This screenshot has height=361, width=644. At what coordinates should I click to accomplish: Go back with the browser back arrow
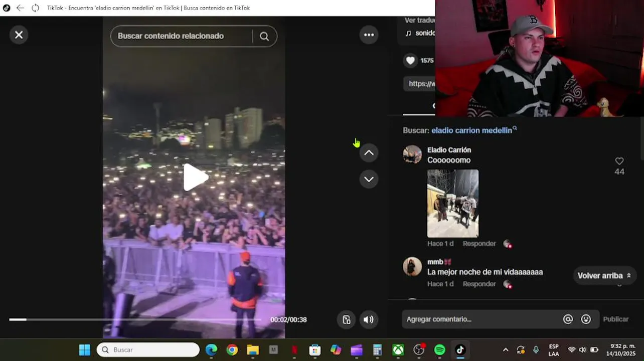coord(20,8)
